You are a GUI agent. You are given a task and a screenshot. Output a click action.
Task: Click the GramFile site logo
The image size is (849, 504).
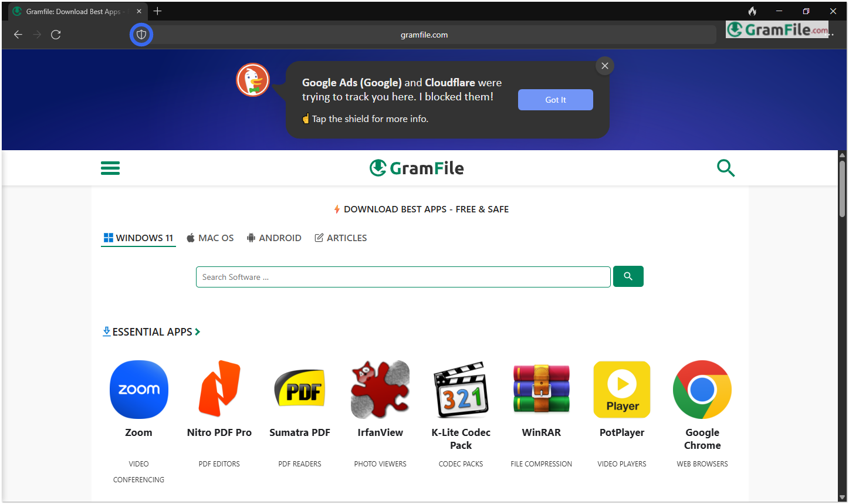[417, 168]
